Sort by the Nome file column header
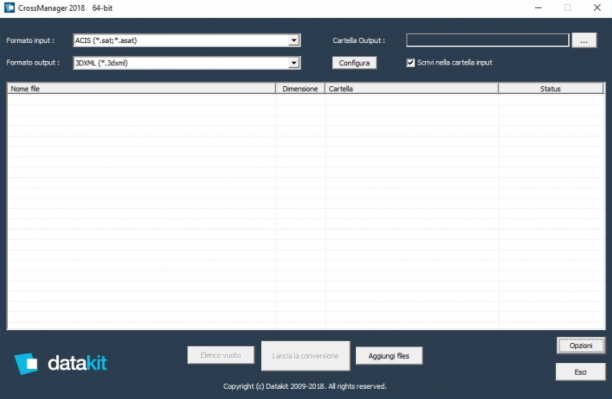 tap(141, 89)
